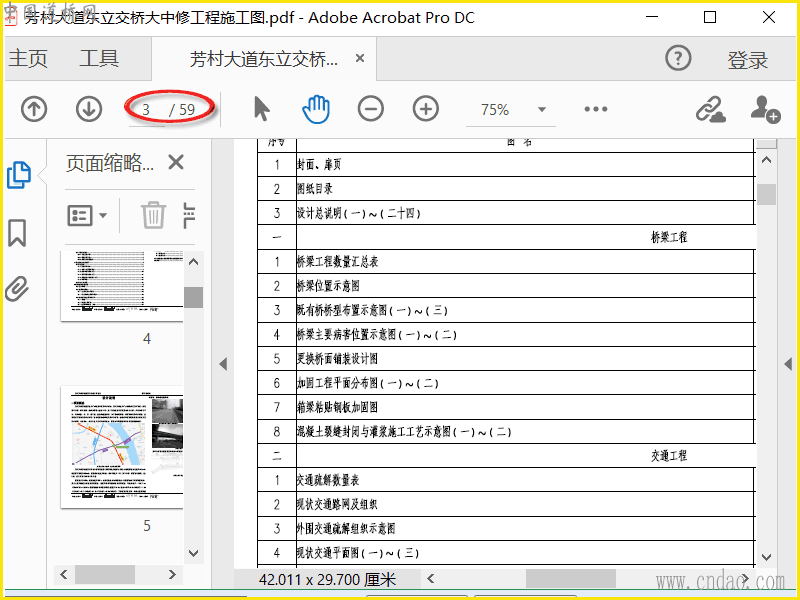Show more tools via the three dots
Image resolution: width=800 pixels, height=600 pixels.
click(x=596, y=109)
